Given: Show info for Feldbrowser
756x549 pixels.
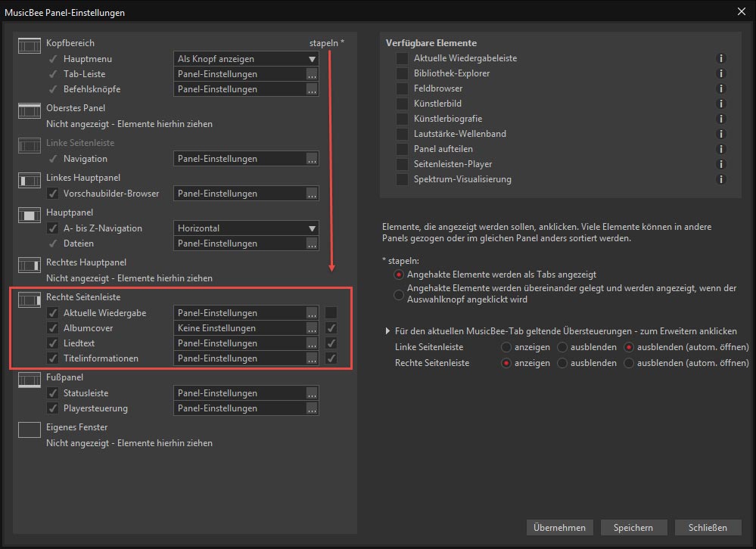Looking at the screenshot, I should (720, 88).
